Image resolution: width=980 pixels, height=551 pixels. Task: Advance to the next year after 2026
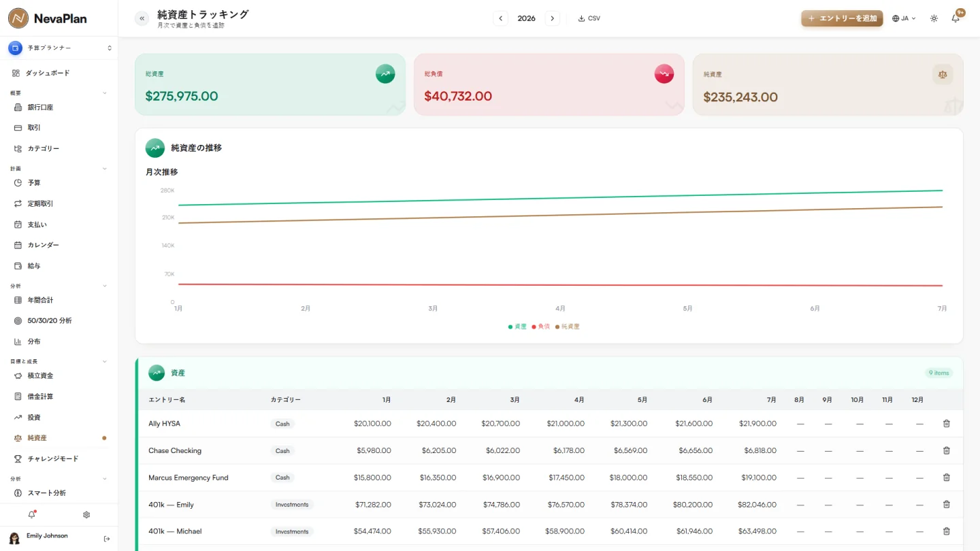552,18
